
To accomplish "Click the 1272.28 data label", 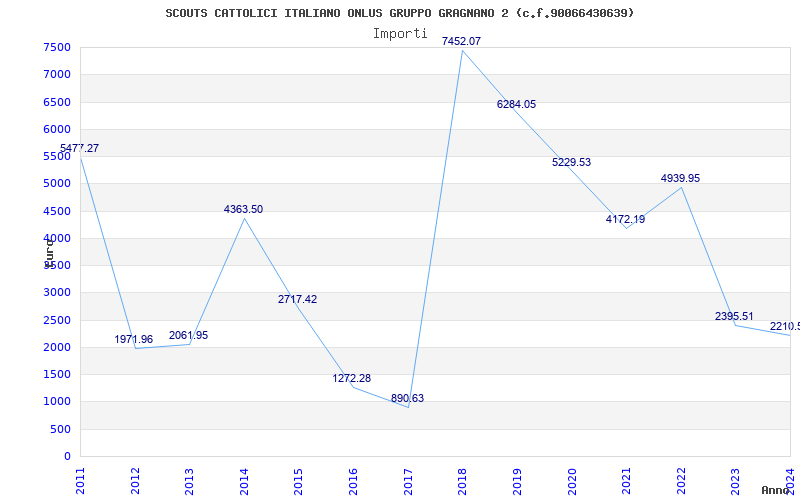I will pos(352,378).
